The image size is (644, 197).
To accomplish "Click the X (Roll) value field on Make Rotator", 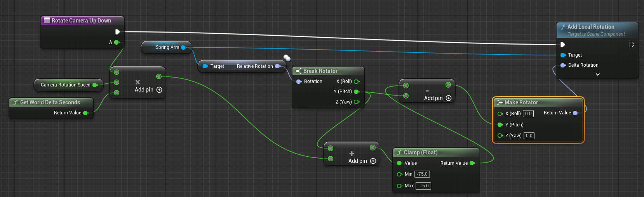I will [528, 114].
